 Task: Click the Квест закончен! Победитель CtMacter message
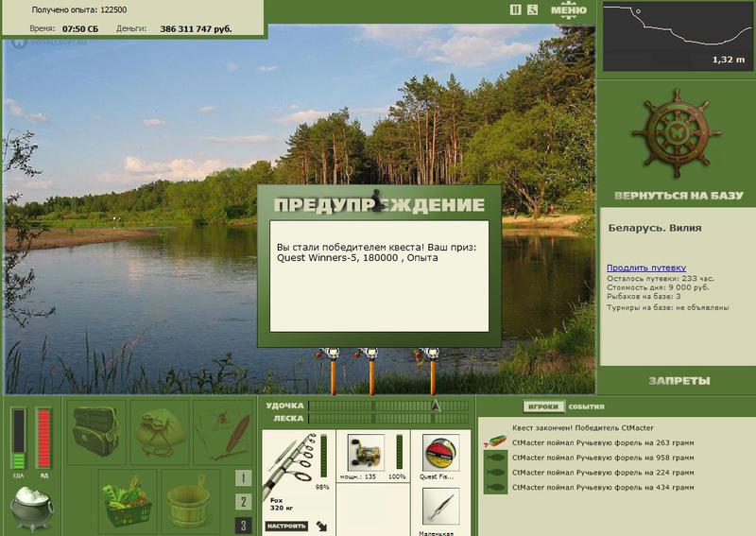tap(582, 428)
